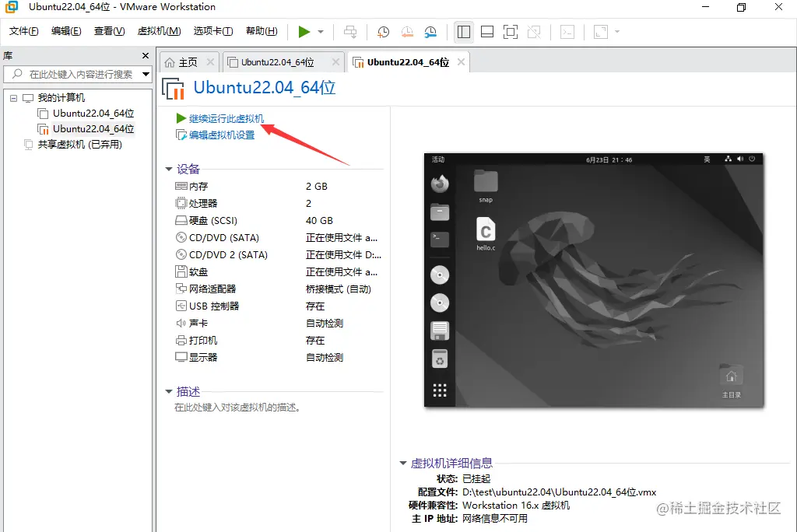Open snapshot manager toolbar icon
Image resolution: width=797 pixels, height=532 pixels.
[x=430, y=32]
